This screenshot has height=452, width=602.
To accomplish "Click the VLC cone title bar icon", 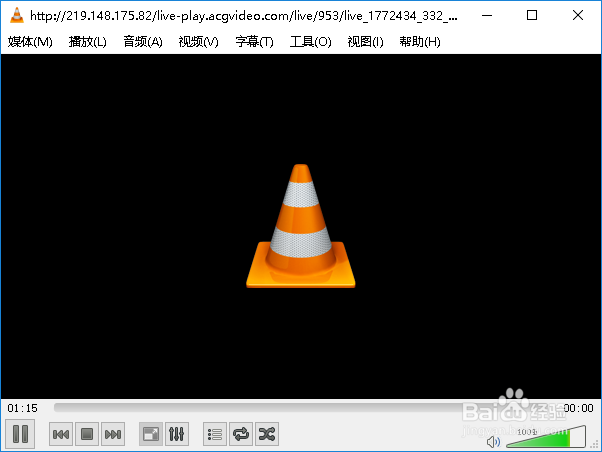I will [x=17, y=15].
